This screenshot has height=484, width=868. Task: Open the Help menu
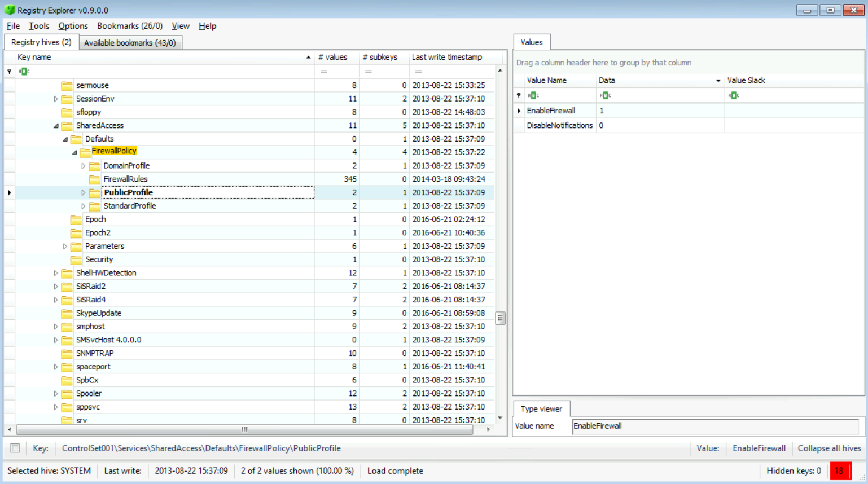click(x=207, y=26)
